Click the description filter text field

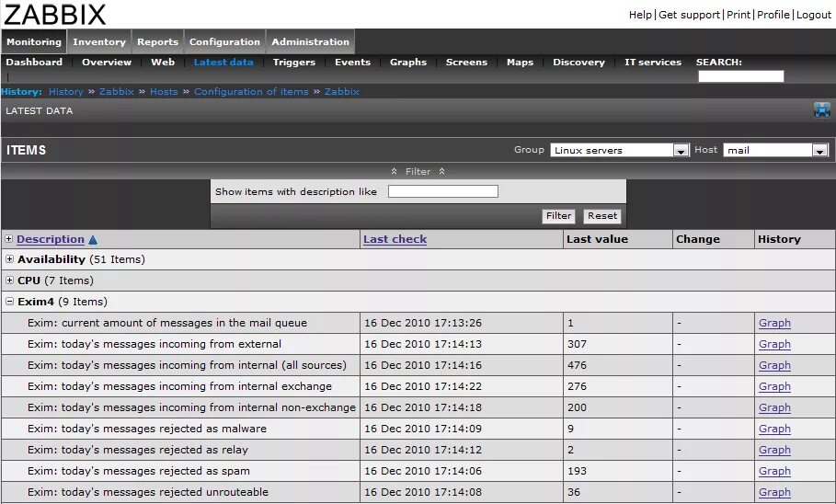443,191
